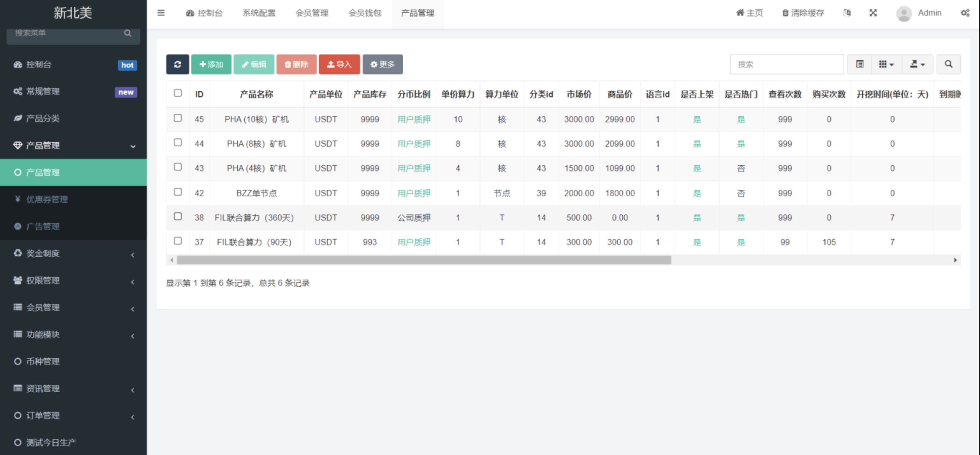Check the select-all checkbox in table header
The image size is (980, 455).
pyautogui.click(x=178, y=92)
